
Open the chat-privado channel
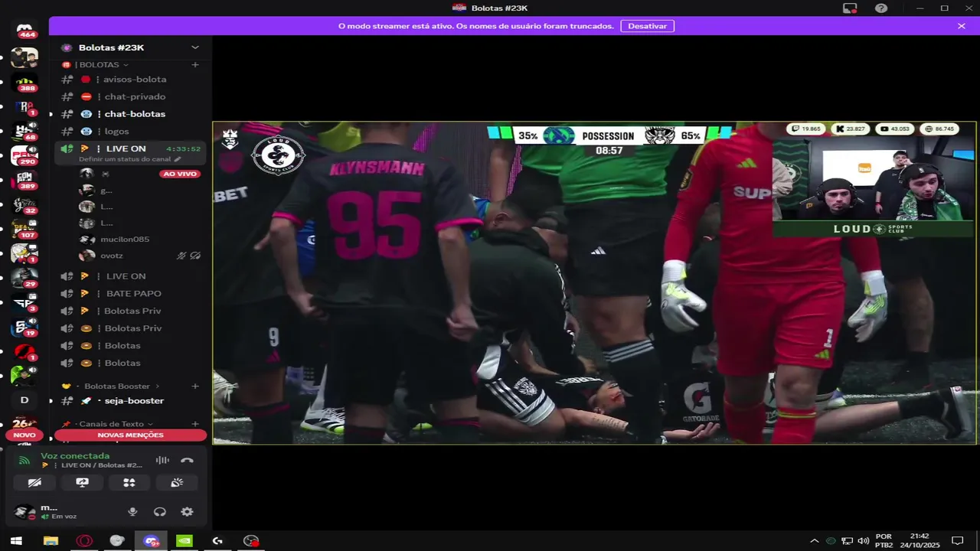click(129, 96)
